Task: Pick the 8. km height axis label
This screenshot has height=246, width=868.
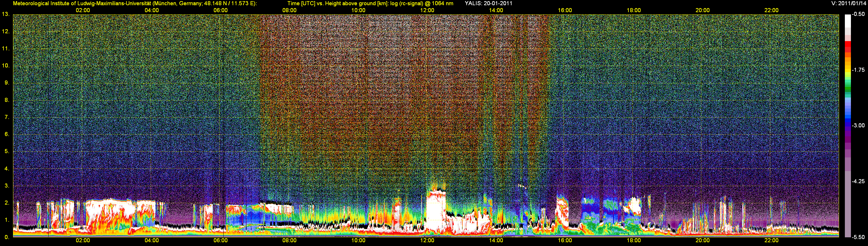Action: pyautogui.click(x=7, y=100)
